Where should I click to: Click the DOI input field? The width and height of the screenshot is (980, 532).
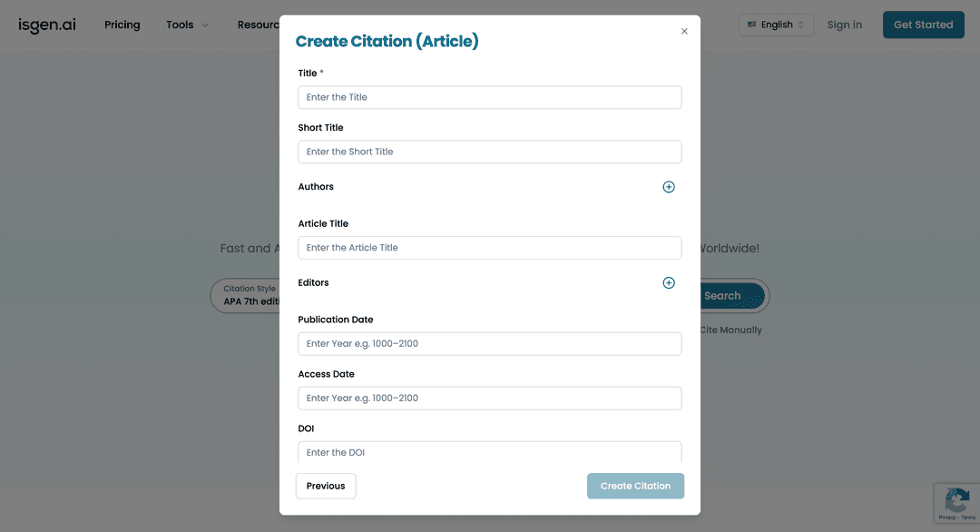(x=490, y=452)
